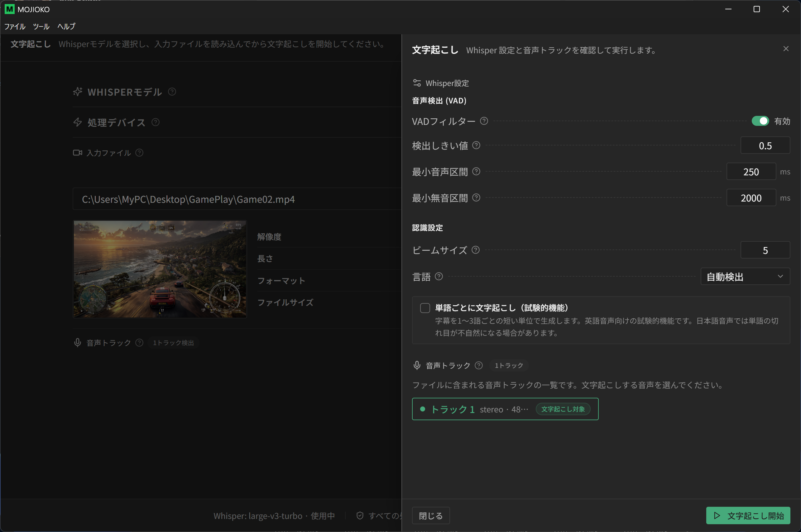Click microphone icon in side panel 音声トラック
The width and height of the screenshot is (801, 532).
[417, 365]
